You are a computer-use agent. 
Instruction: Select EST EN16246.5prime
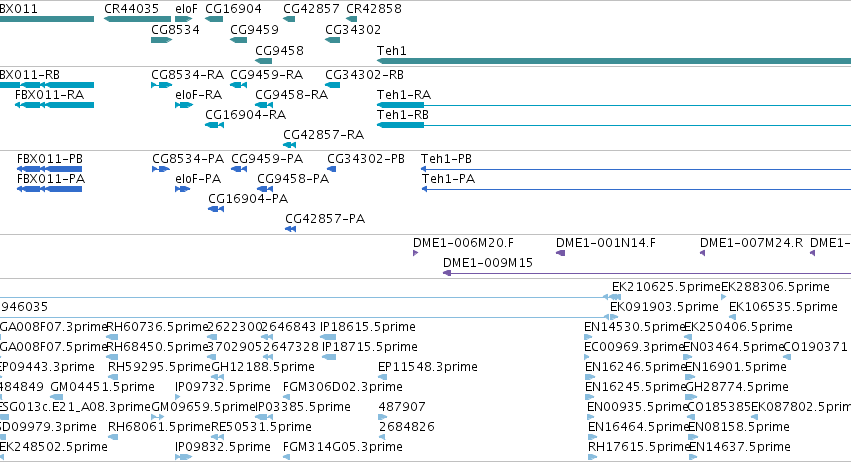(636, 367)
